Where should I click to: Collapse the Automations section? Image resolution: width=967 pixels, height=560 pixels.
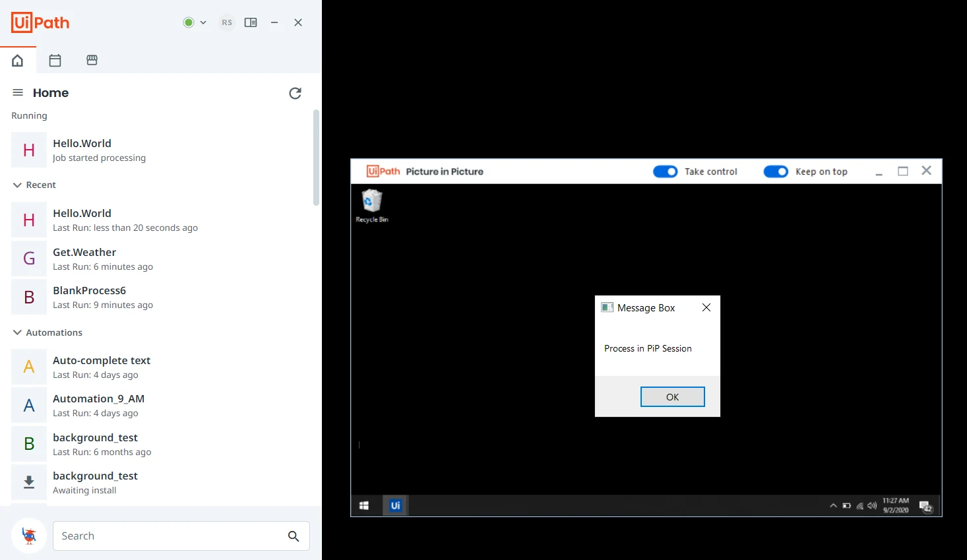[x=18, y=332]
